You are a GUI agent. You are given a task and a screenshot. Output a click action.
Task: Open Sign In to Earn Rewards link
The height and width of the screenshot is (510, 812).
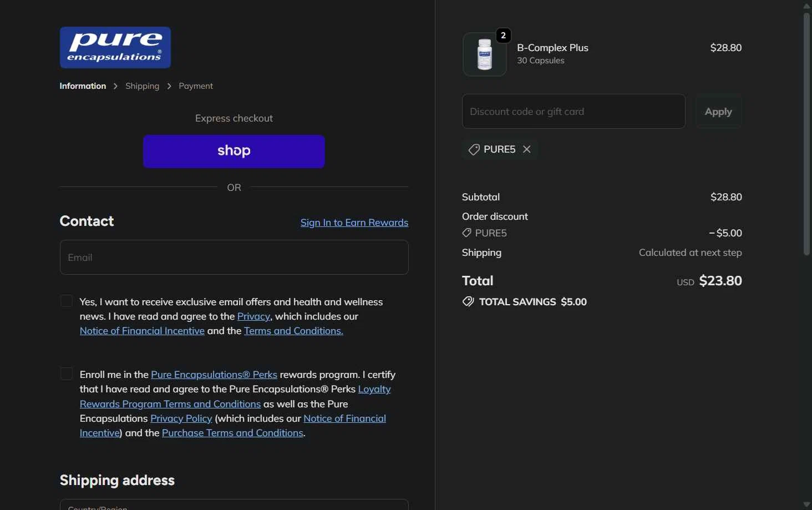[x=354, y=223]
